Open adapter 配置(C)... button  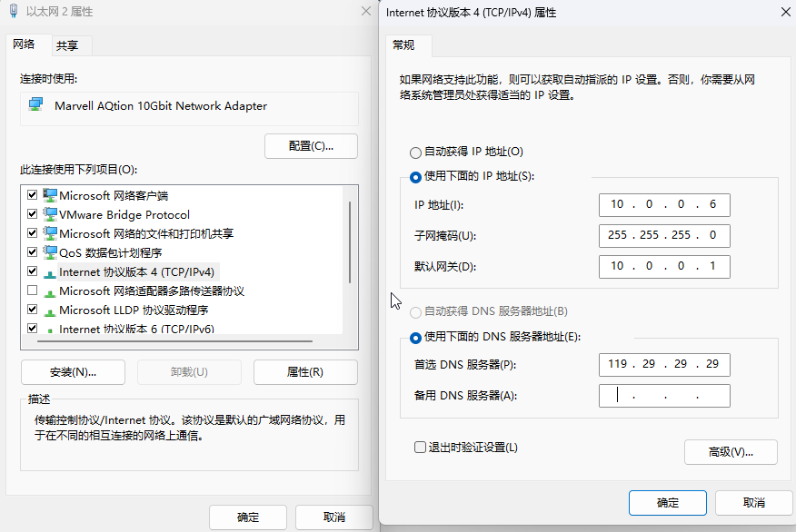[x=311, y=146]
